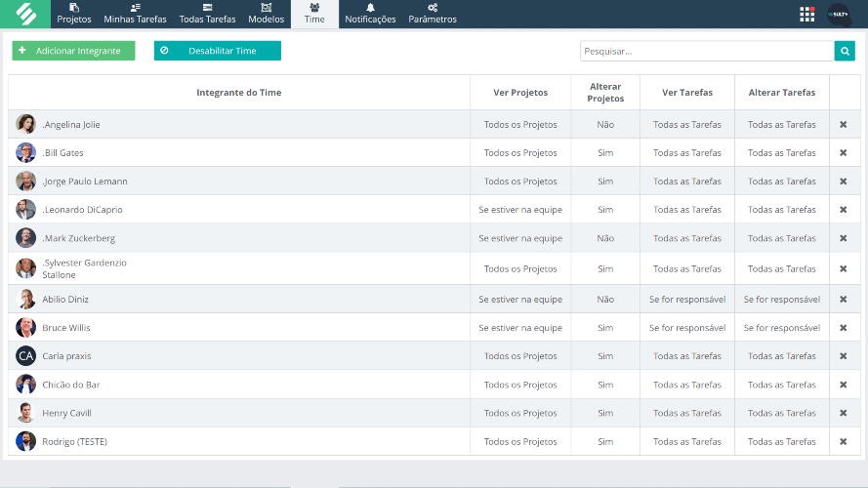Viewport: 868px width, 488px height.
Task: Select the Time tab
Action: tap(314, 14)
